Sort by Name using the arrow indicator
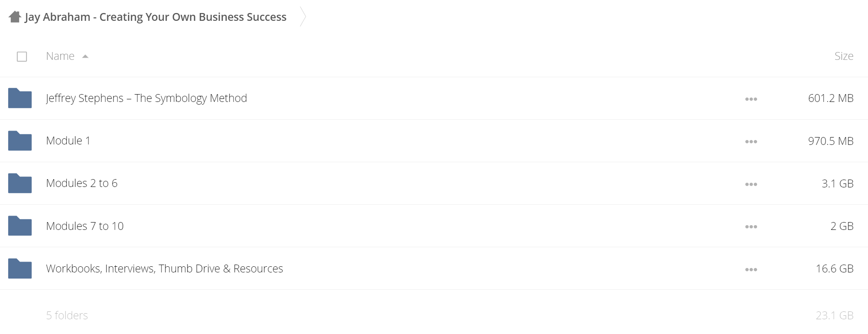Viewport: 868px width, 334px height. [x=85, y=56]
